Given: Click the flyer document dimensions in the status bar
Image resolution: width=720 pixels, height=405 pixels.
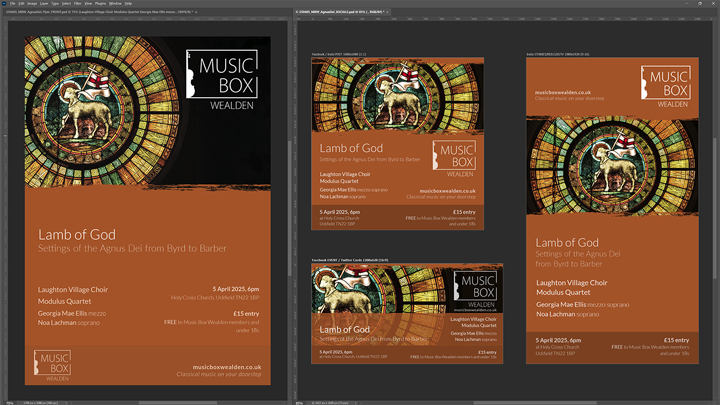Looking at the screenshot, I should [x=40, y=403].
